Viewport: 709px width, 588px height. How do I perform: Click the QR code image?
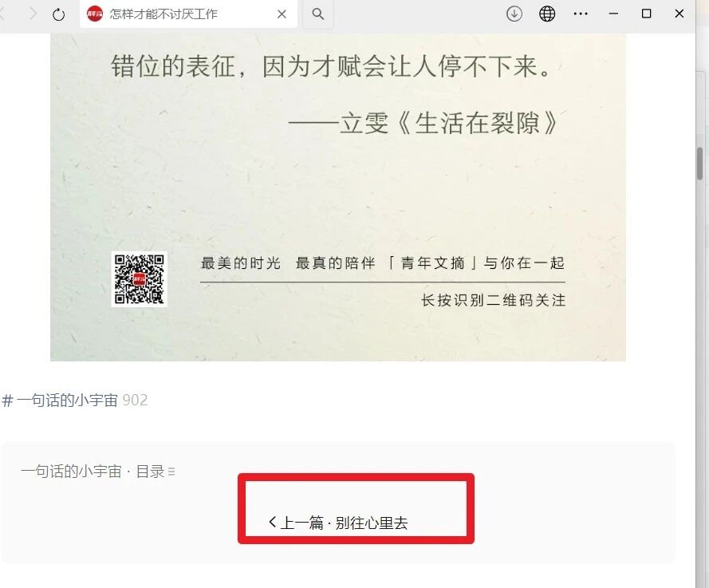(x=140, y=279)
